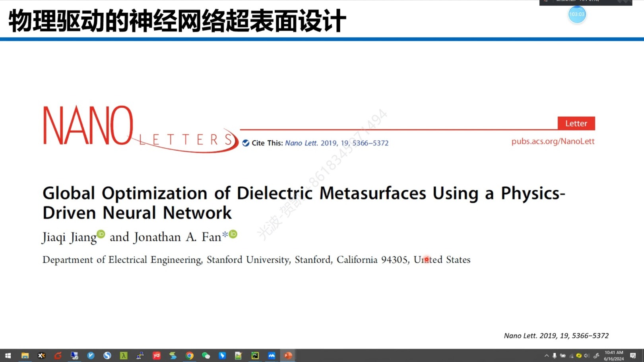The height and width of the screenshot is (362, 644).
Task: Open the green notepad app in taskbar
Action: tap(239, 356)
